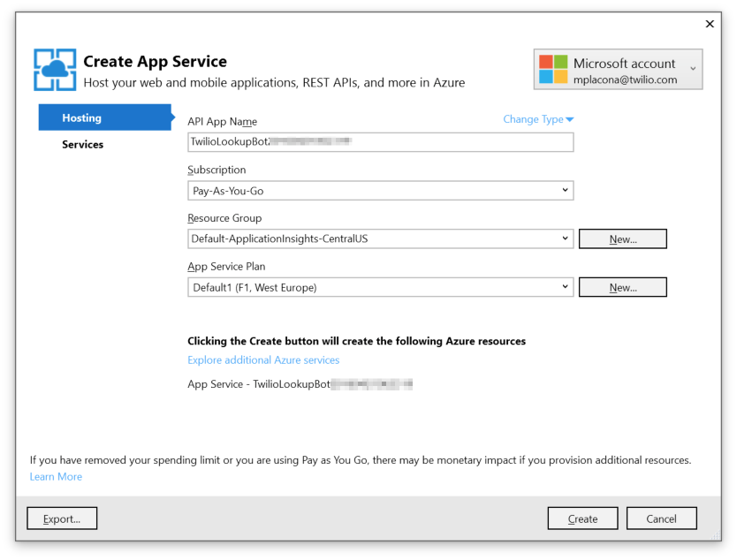Click the Resource Group label
Screen dimensions: 737x560
click(x=224, y=218)
